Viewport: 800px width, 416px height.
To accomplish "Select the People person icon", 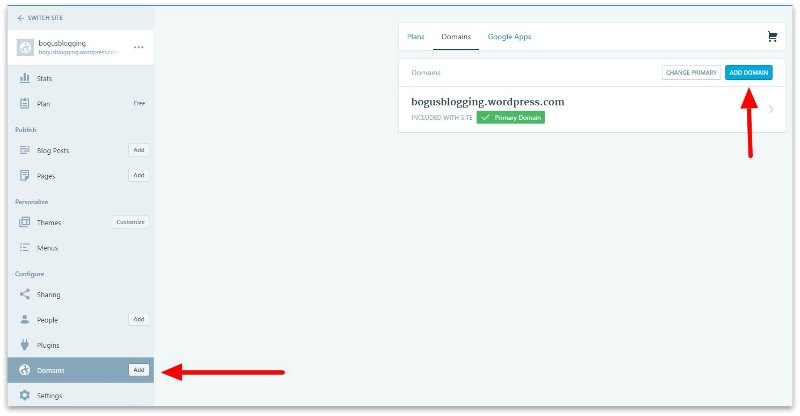I will point(24,320).
